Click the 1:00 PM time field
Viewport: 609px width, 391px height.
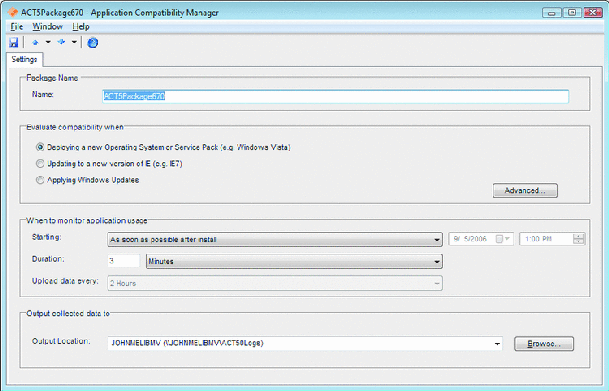(x=546, y=239)
